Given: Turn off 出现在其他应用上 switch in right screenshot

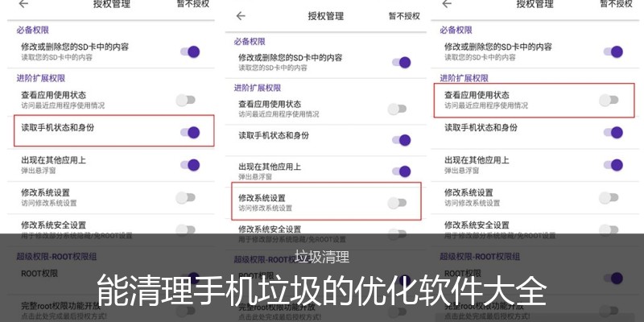Looking at the screenshot, I should tap(613, 165).
